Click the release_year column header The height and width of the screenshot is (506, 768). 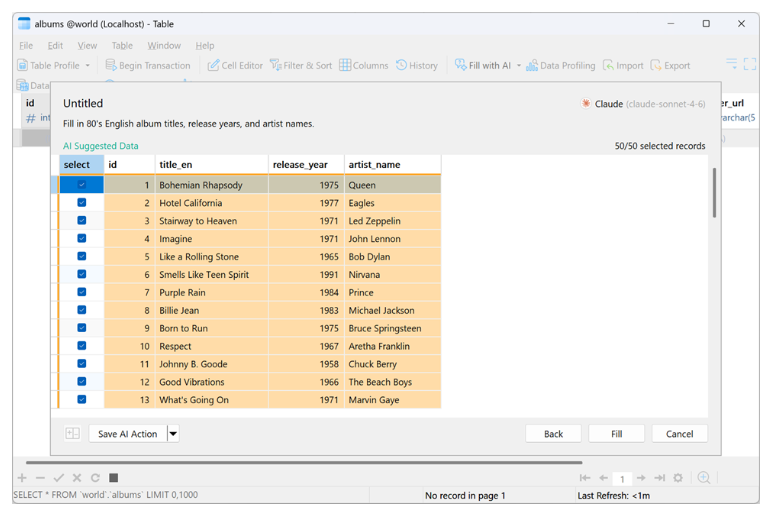click(306, 165)
